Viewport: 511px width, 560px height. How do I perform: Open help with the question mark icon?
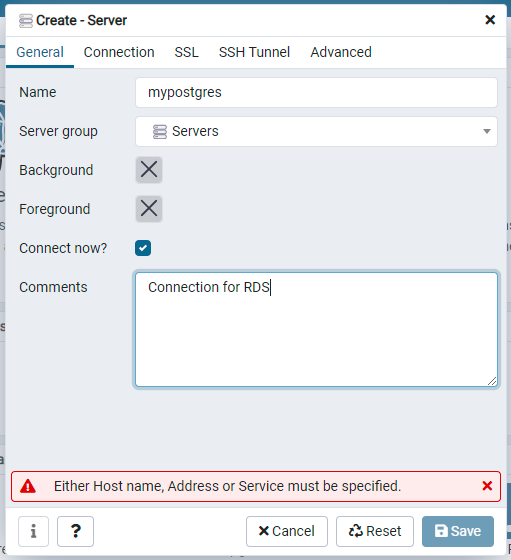75,531
